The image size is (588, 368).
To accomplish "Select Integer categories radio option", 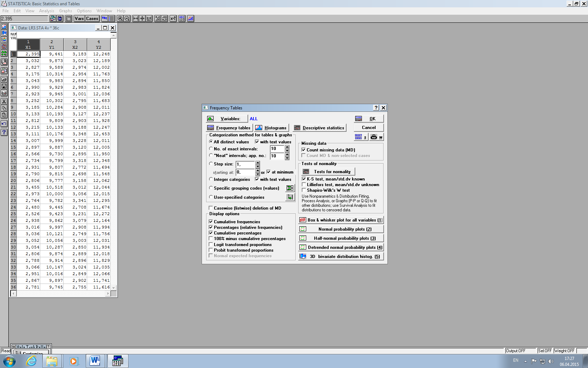I will [211, 179].
